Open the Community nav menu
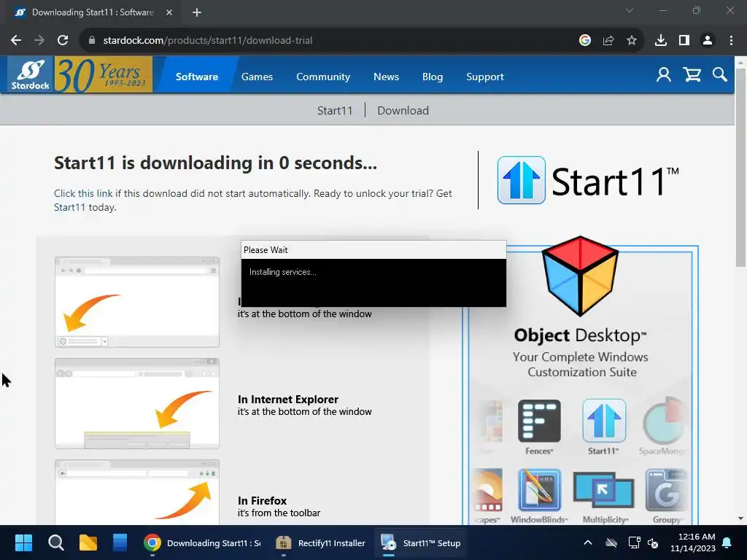 [x=323, y=77]
